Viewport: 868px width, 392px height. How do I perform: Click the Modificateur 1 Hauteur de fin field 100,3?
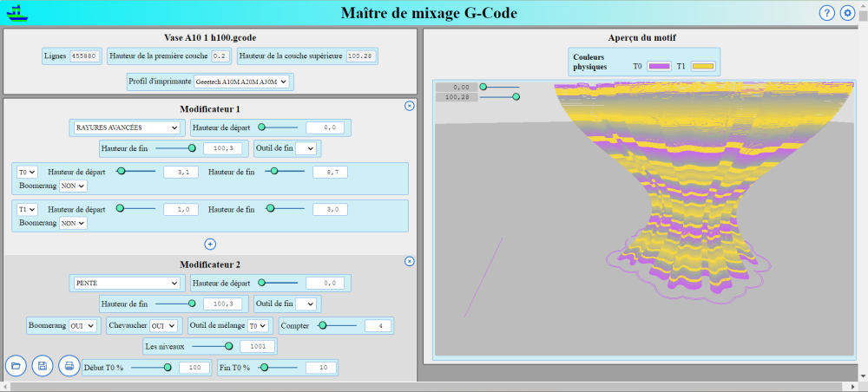220,148
